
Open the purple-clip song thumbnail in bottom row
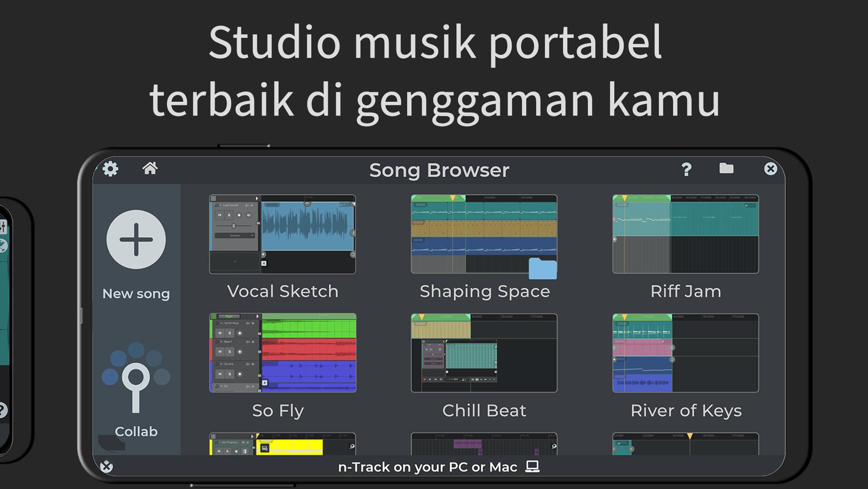pyautogui.click(x=484, y=444)
